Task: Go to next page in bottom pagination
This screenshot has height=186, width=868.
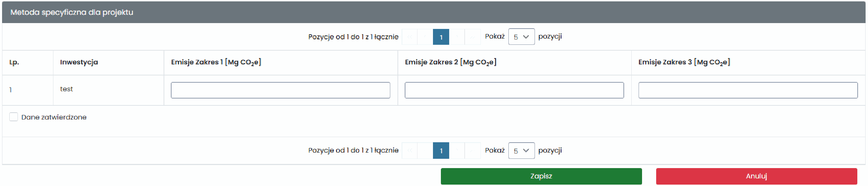Action: coord(457,151)
